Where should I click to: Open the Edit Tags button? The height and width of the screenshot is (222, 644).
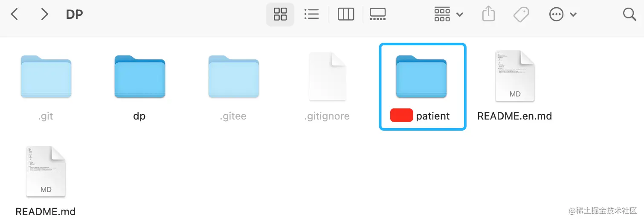pos(521,15)
